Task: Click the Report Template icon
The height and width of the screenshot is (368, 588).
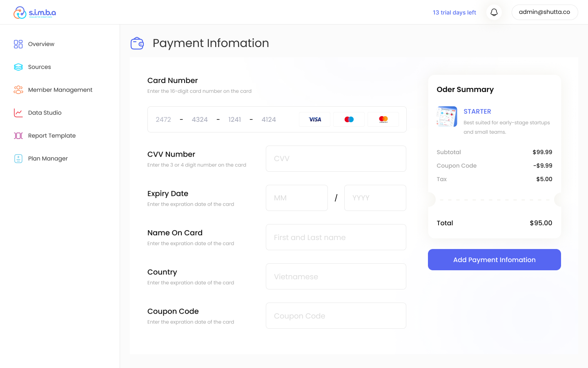Action: pos(18,136)
